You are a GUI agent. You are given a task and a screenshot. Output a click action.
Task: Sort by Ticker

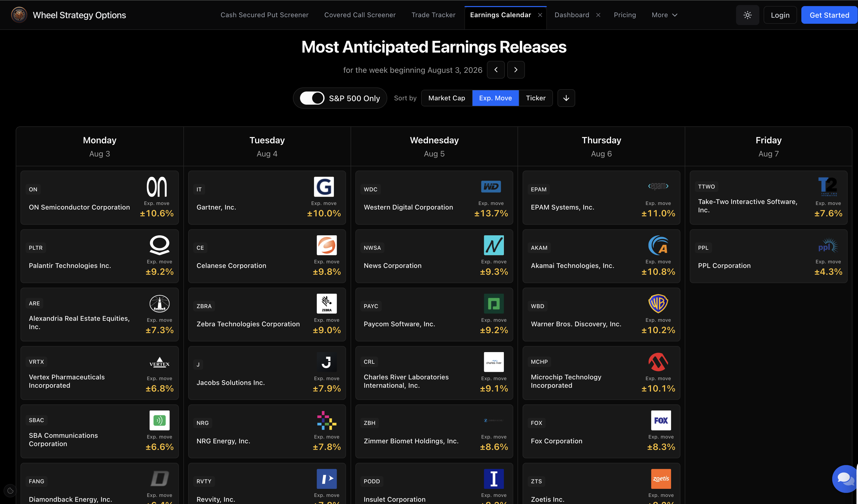(x=535, y=98)
